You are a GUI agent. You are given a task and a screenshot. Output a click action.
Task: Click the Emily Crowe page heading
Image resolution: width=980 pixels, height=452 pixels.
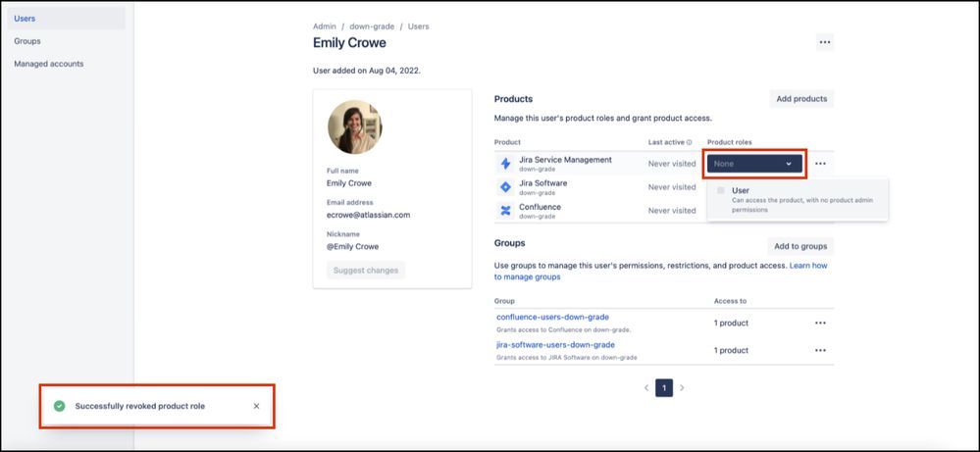[x=349, y=43]
